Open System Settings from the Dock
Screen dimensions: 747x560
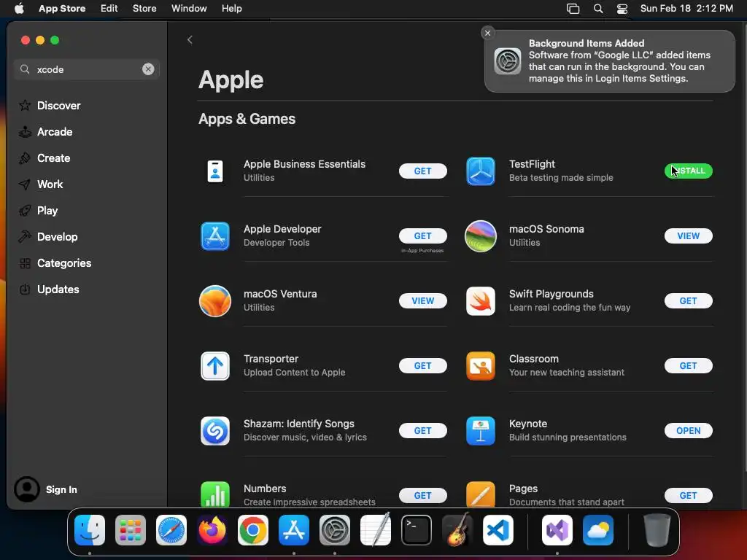(334, 530)
